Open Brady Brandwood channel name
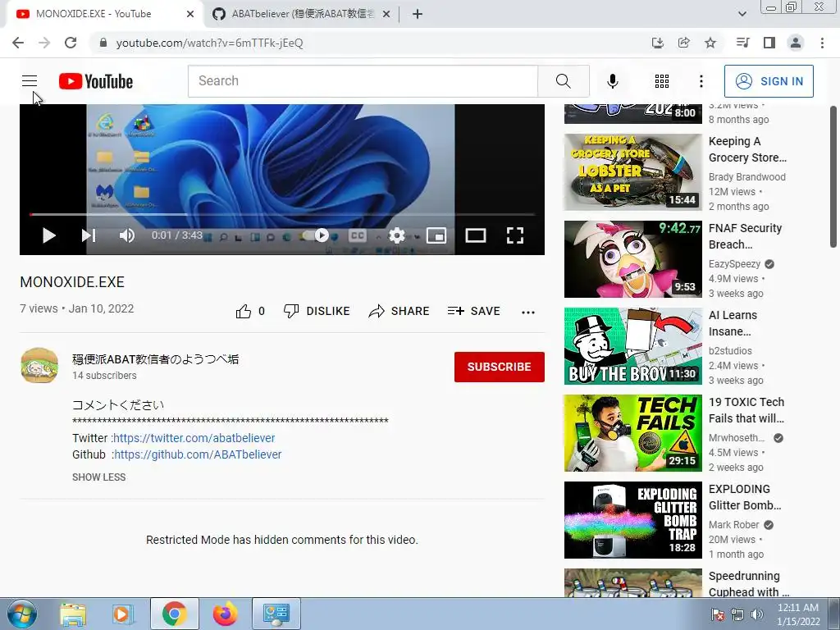840x630 pixels. (746, 177)
